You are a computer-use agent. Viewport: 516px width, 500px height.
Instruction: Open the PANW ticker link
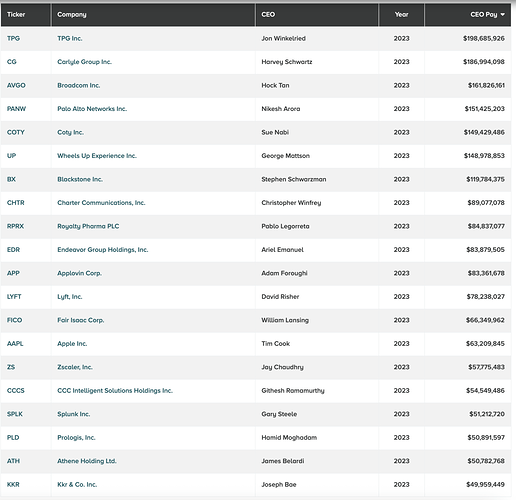(x=16, y=109)
